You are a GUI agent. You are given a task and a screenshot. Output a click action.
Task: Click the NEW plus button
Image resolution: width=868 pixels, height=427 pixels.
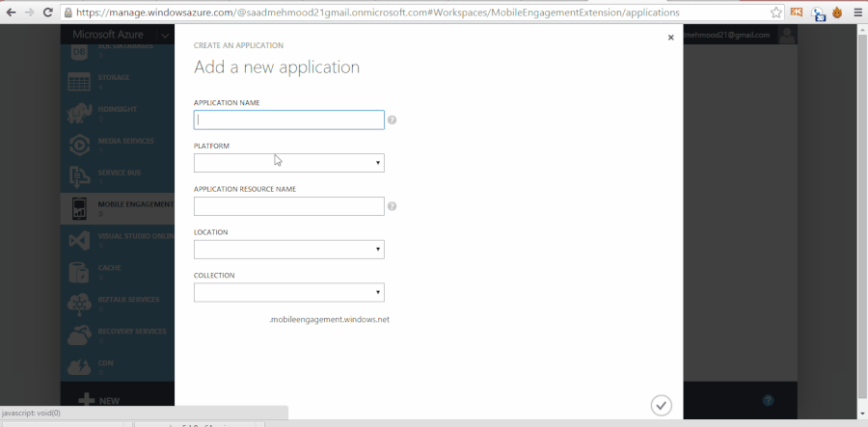coord(98,400)
